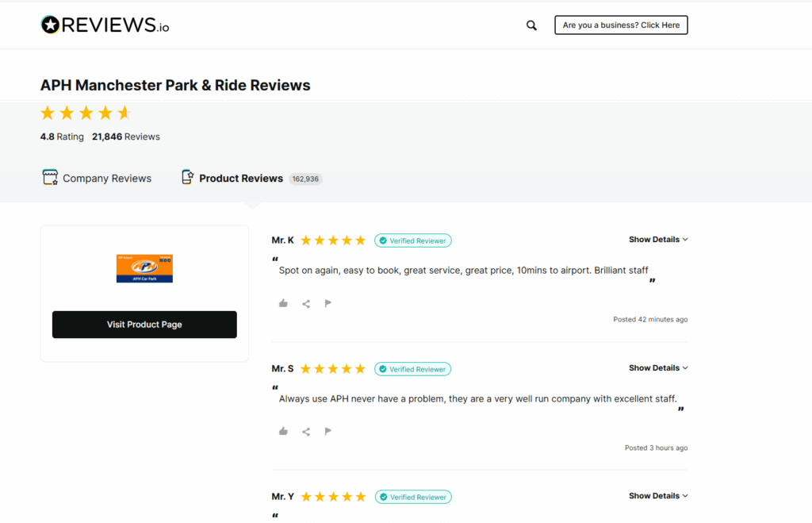
Task: Flag Mr. S's review as inappropriate
Action: click(x=328, y=431)
